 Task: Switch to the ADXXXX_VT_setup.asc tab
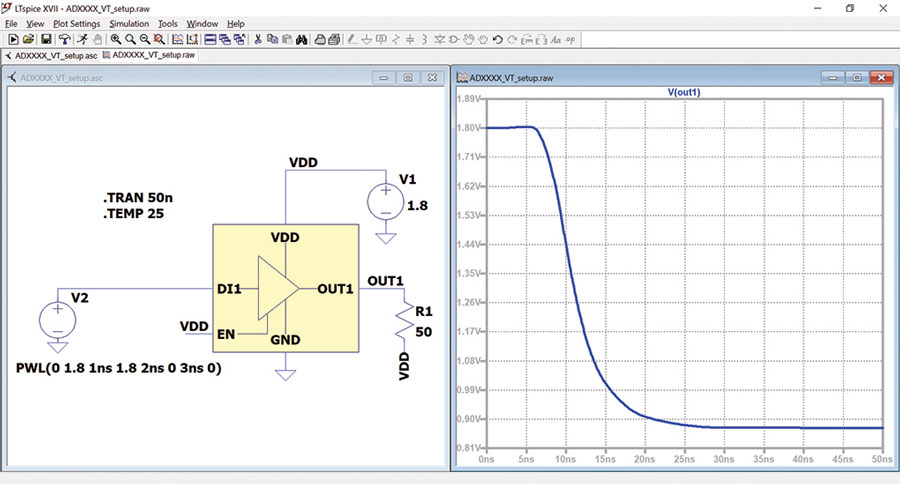pos(51,56)
